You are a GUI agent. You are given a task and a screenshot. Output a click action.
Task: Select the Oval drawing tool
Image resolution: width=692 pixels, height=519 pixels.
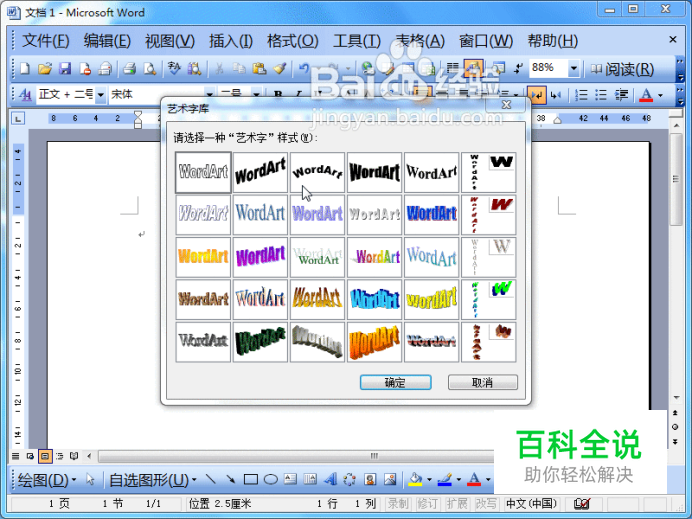(x=271, y=479)
